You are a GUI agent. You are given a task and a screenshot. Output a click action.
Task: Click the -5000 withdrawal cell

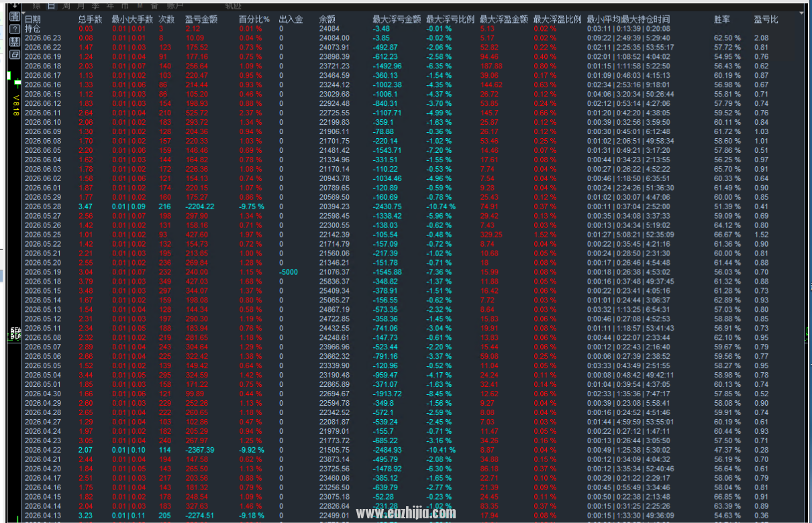point(289,272)
